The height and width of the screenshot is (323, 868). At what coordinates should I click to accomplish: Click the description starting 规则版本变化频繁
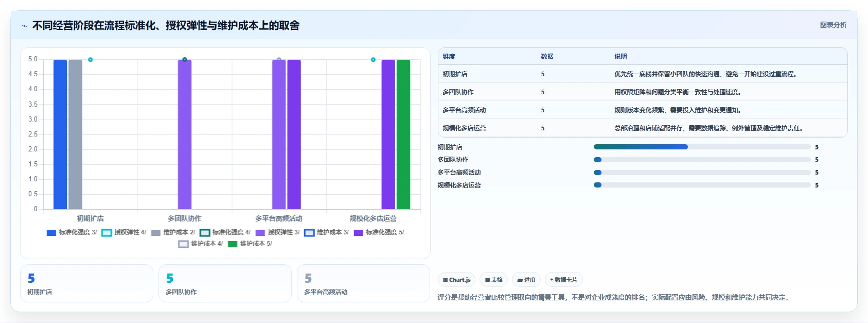678,110
